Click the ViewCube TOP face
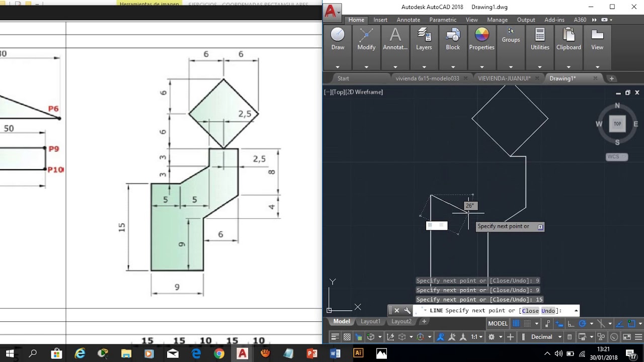This screenshot has height=362, width=644. click(x=617, y=124)
